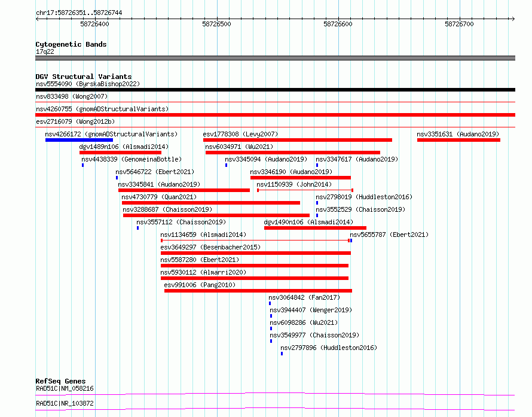Select the blue nsv3552529 marker
Image resolution: width=532 pixels, height=417 pixels.
317,215
